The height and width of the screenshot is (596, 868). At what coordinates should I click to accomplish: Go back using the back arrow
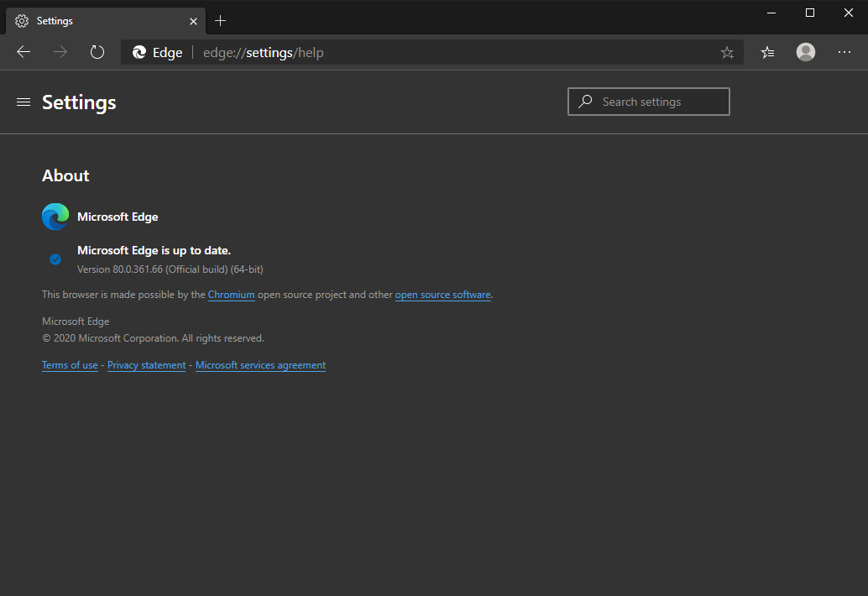click(24, 52)
